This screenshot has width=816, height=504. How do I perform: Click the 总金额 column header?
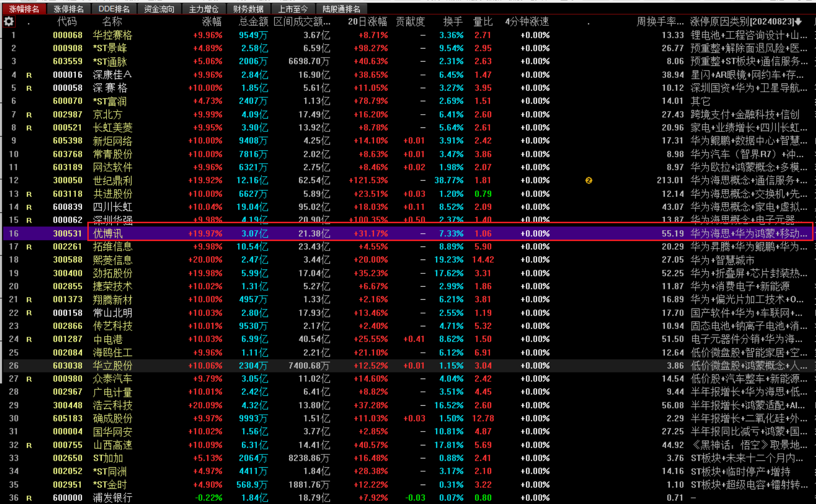pos(253,22)
